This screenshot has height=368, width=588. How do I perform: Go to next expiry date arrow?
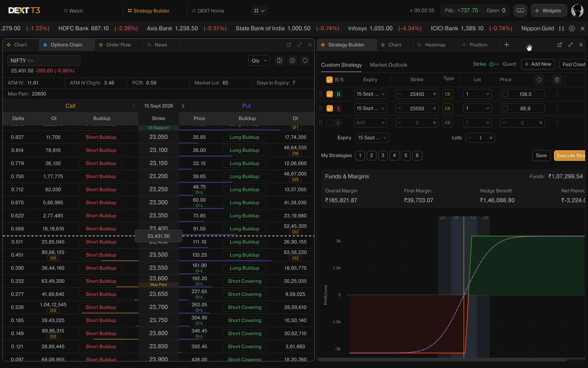(x=183, y=106)
